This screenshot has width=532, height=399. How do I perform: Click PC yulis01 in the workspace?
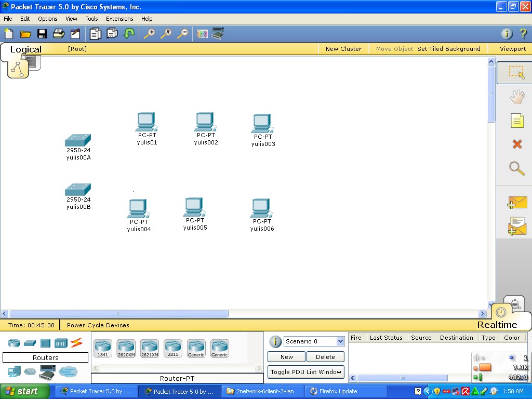pos(147,122)
